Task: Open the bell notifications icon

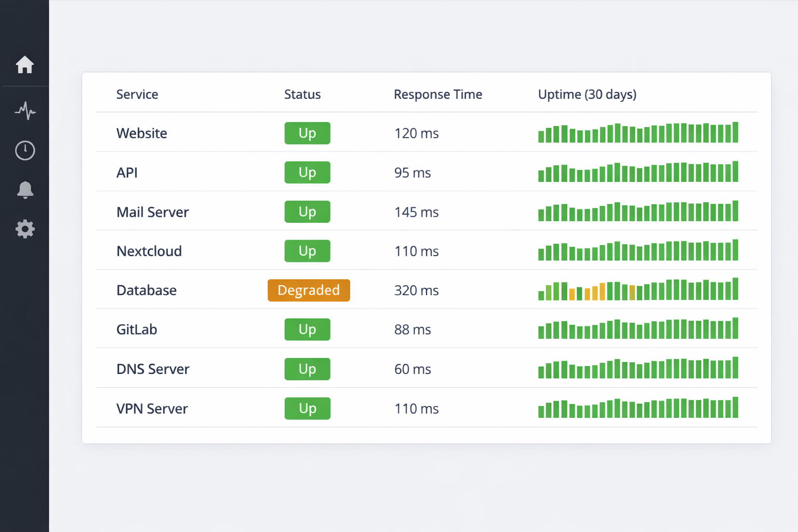Action: click(x=24, y=190)
